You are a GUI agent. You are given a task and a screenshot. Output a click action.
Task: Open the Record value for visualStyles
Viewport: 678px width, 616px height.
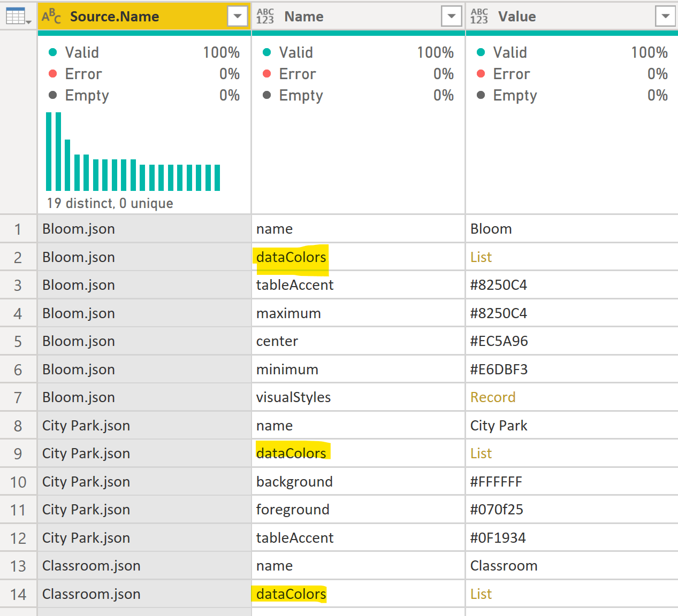493,397
